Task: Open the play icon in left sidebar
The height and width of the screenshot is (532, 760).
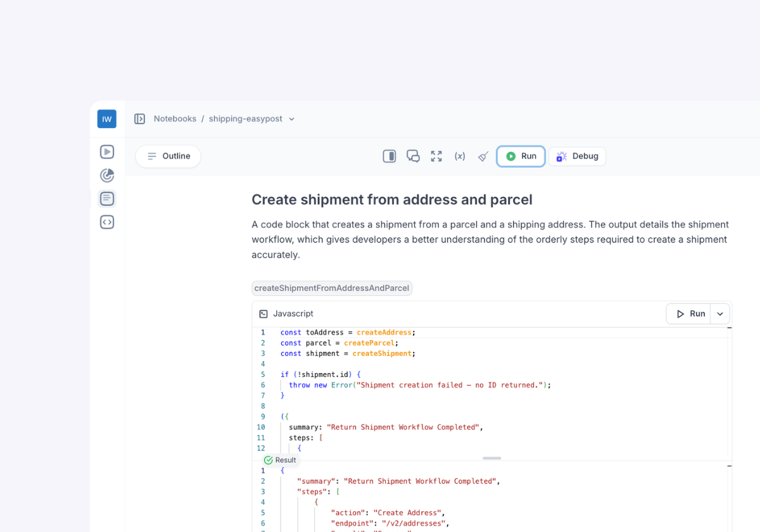Action: point(107,152)
